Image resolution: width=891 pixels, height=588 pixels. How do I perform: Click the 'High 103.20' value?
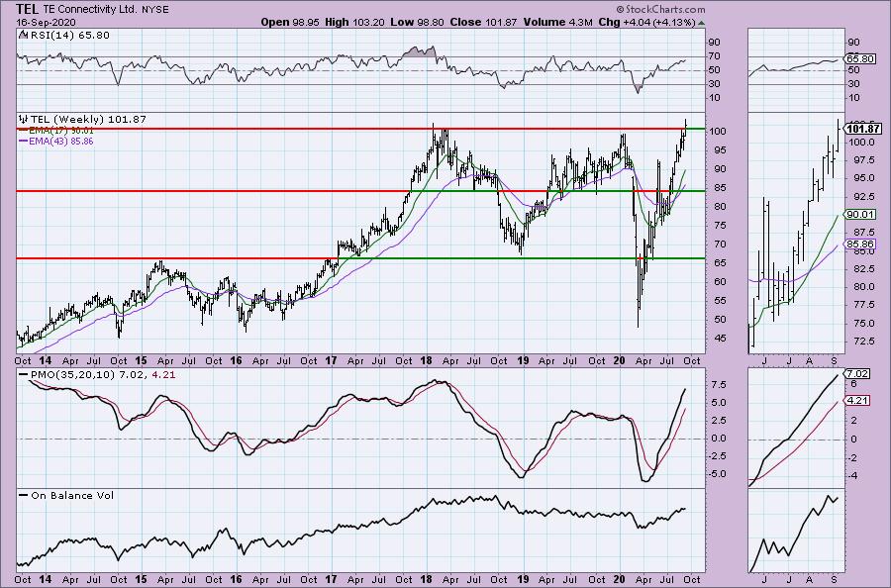pyautogui.click(x=354, y=22)
